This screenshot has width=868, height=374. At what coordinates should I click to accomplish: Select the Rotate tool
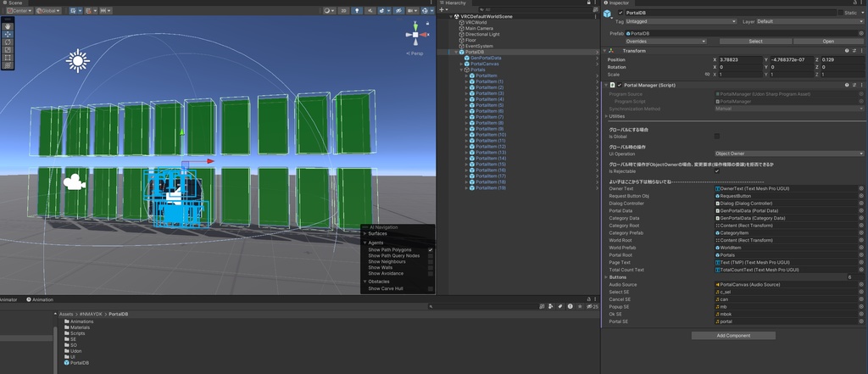(x=8, y=42)
